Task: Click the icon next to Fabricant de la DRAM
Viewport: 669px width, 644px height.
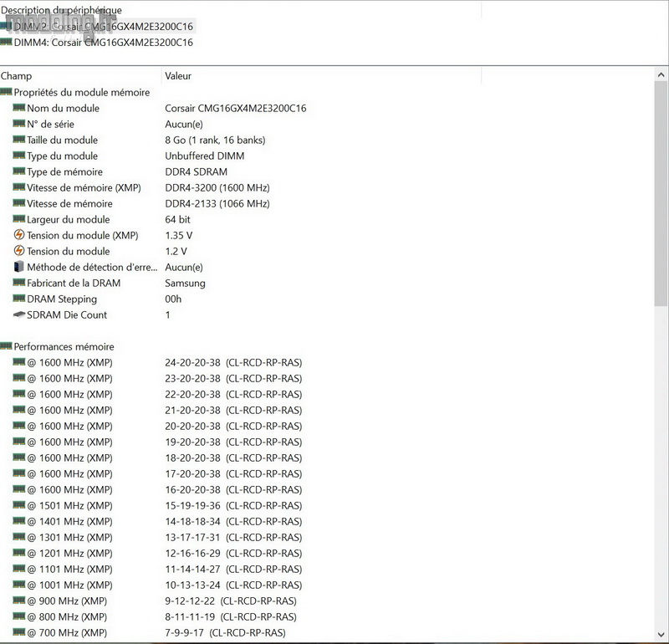Action: pos(18,282)
